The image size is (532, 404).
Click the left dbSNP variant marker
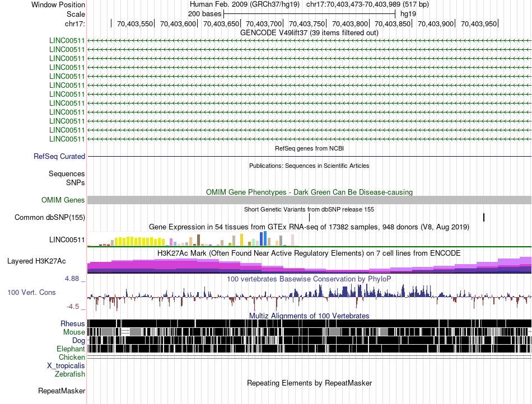[x=309, y=217]
